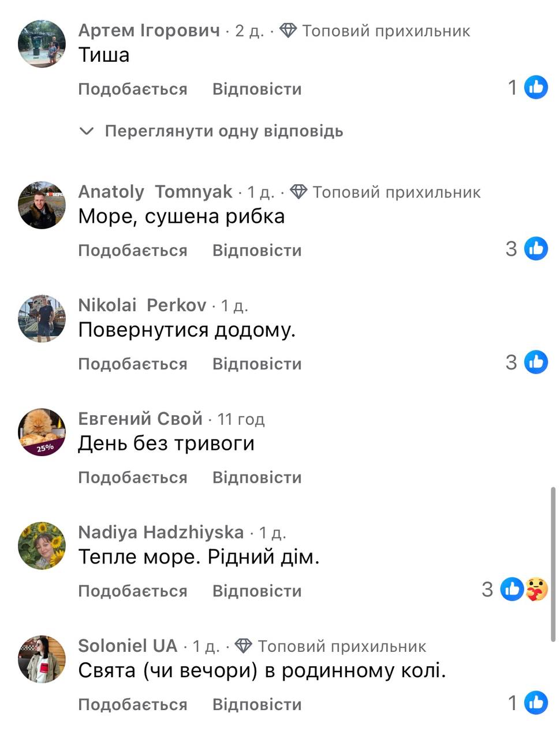Expand the 'Переглянути одну відповідь' reply thread
This screenshot has width=560, height=739.
[x=211, y=131]
